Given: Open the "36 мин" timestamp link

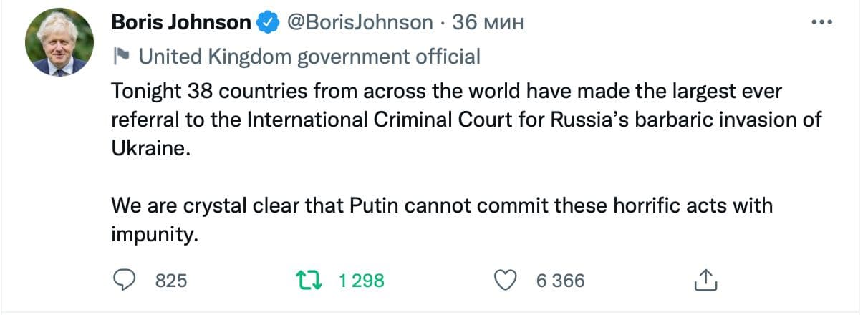Looking at the screenshot, I should point(488,23).
